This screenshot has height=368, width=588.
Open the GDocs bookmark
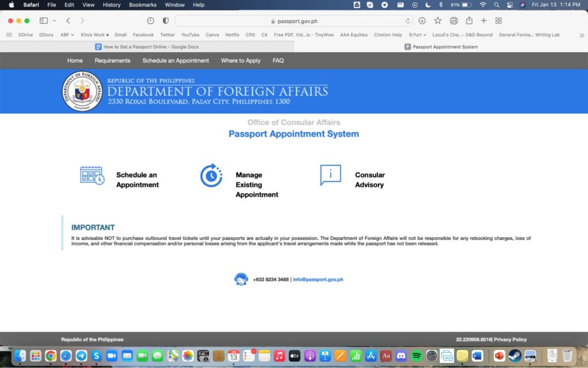tap(46, 34)
